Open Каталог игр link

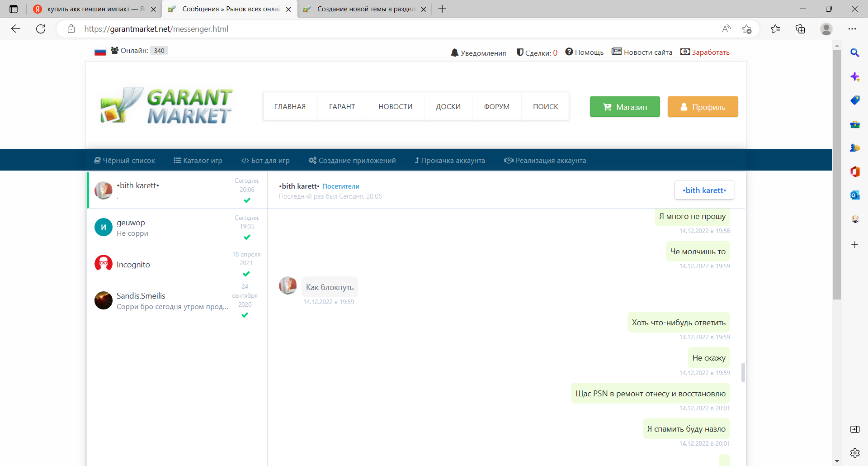(198, 160)
